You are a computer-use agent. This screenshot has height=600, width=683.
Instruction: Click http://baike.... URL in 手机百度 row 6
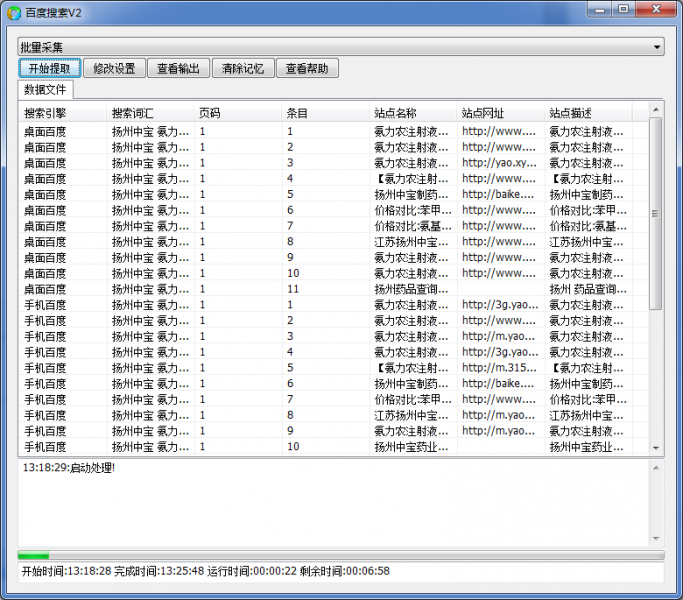pos(498,383)
